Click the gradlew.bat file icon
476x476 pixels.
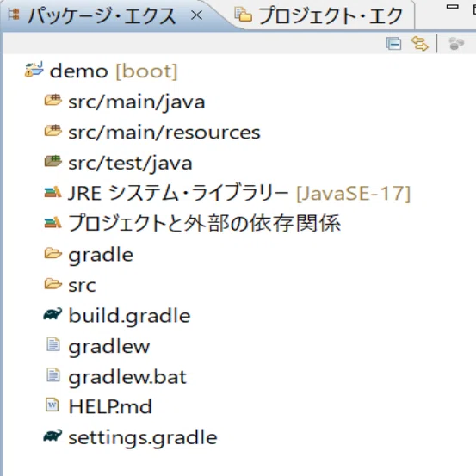(x=53, y=375)
